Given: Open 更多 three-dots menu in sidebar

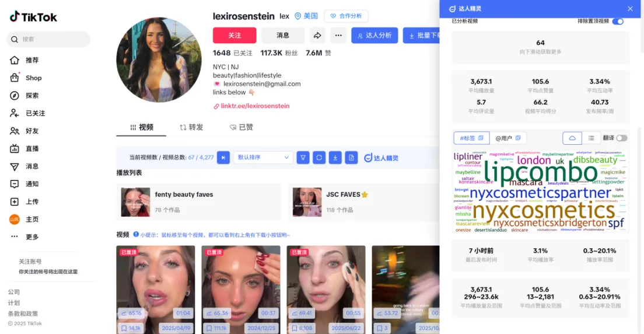Looking at the screenshot, I should [x=15, y=237].
